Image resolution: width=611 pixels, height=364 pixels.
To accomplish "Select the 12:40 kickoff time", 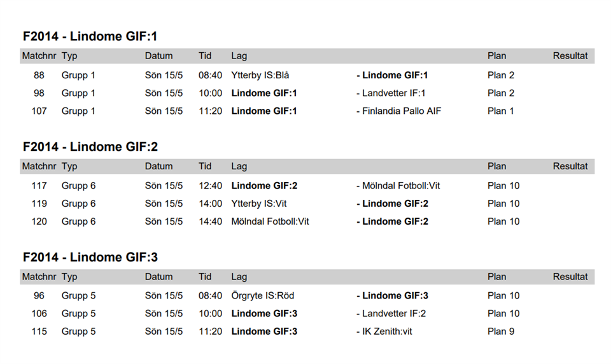I will click(x=211, y=186).
